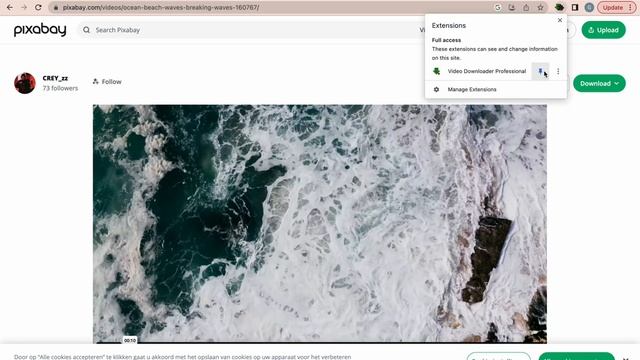Open Manage Extensions

[472, 89]
